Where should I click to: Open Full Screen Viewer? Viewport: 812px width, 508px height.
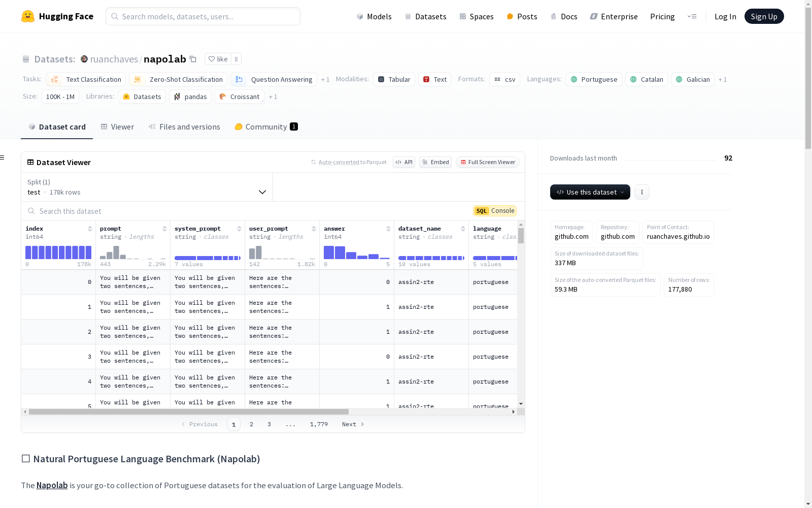(x=487, y=162)
